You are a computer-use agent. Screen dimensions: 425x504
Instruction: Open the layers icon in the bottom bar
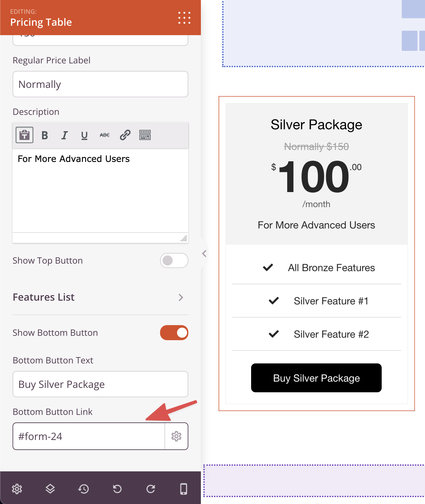(51, 489)
